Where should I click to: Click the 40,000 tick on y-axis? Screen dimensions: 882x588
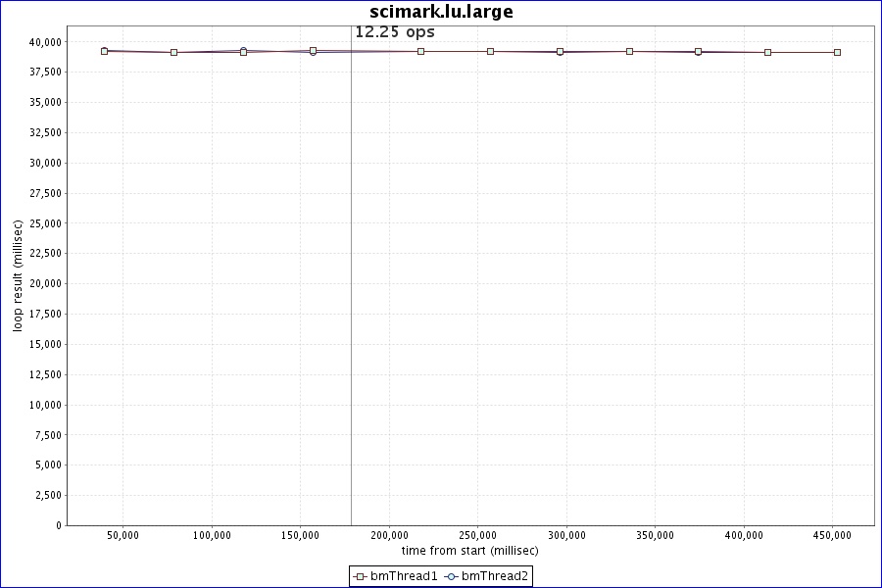tap(45, 42)
